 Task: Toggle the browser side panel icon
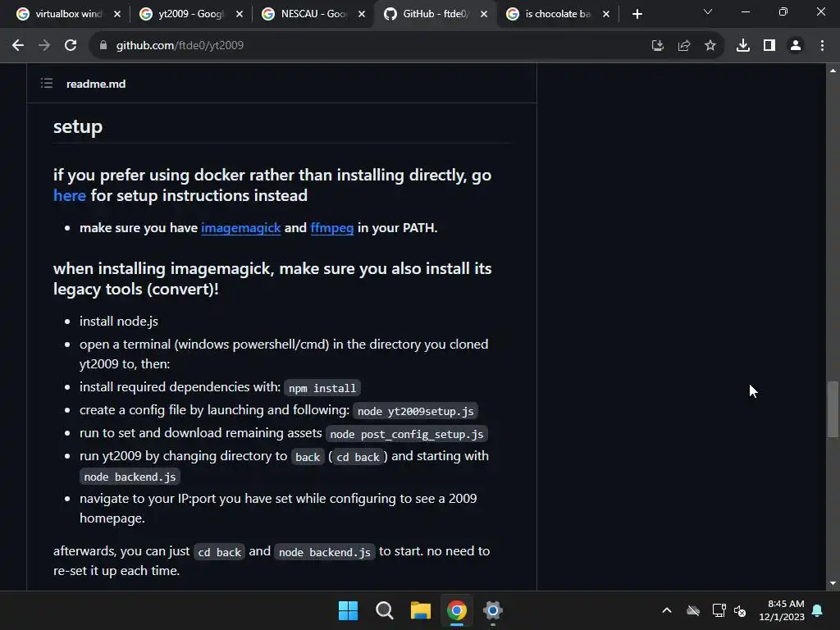pyautogui.click(x=769, y=46)
